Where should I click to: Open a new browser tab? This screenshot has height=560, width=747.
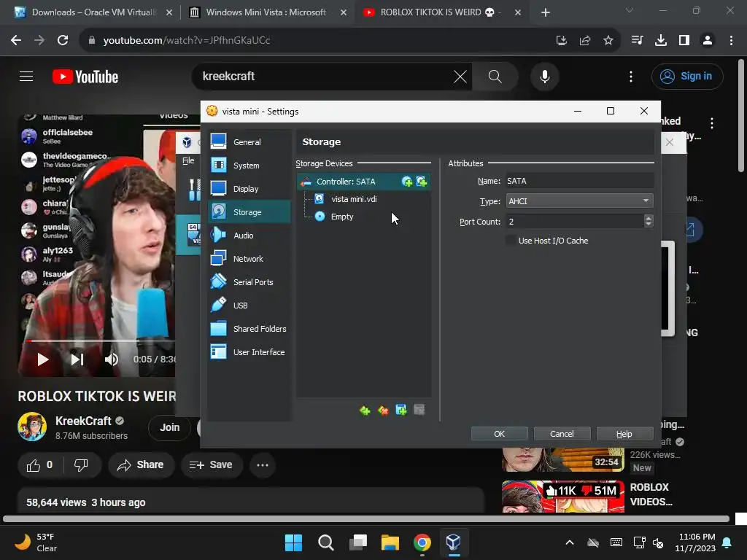point(546,12)
